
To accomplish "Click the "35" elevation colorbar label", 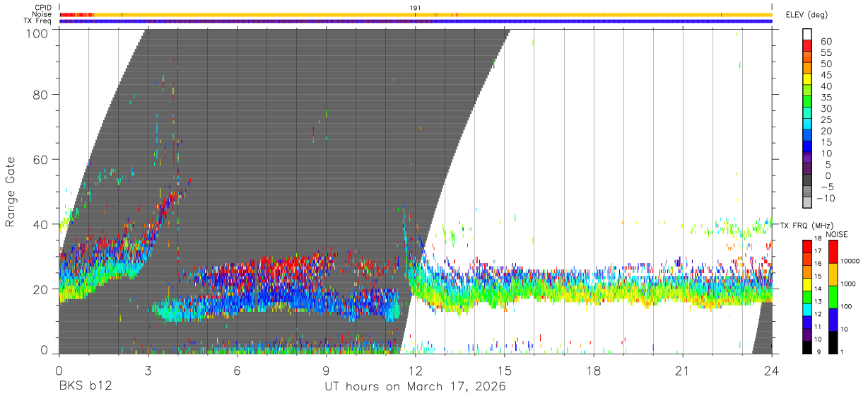I will (826, 98).
